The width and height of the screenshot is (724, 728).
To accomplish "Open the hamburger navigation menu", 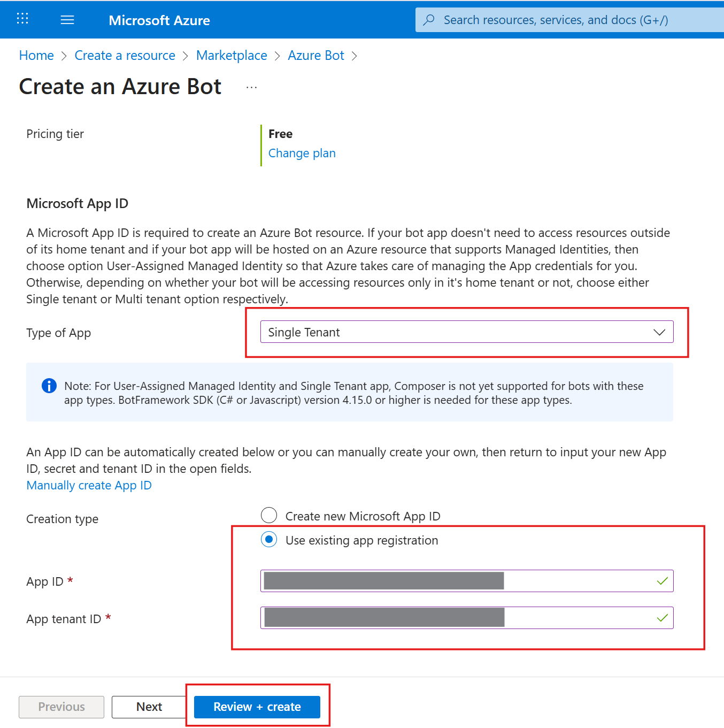I will [x=67, y=19].
